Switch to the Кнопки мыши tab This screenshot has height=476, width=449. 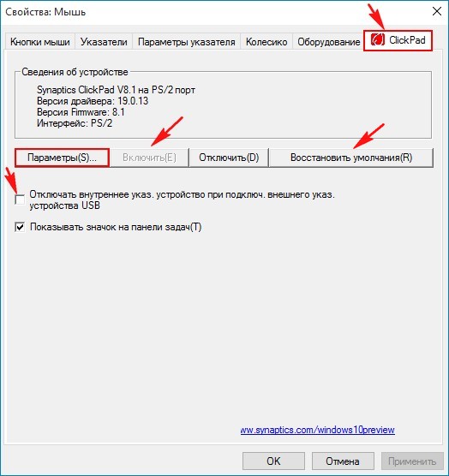click(x=39, y=42)
